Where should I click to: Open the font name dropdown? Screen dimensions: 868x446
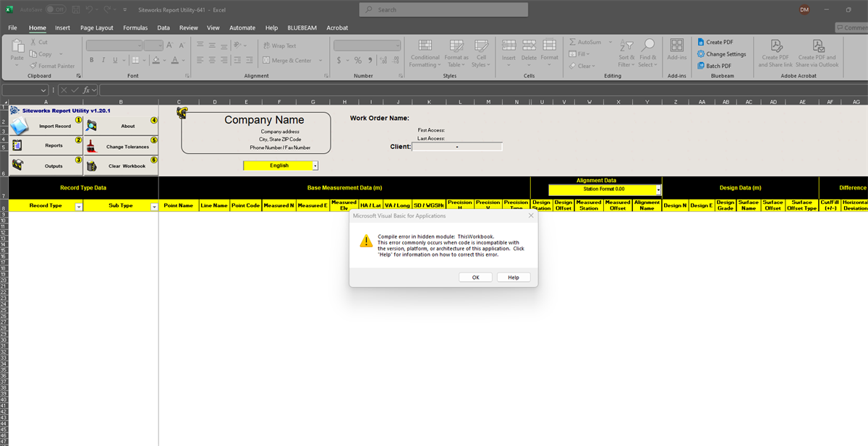tap(139, 46)
